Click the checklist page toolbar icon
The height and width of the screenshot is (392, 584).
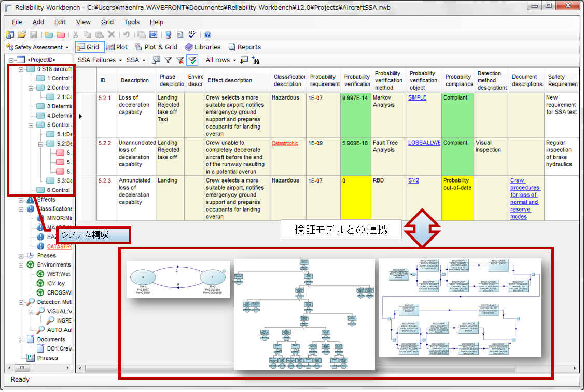[180, 35]
